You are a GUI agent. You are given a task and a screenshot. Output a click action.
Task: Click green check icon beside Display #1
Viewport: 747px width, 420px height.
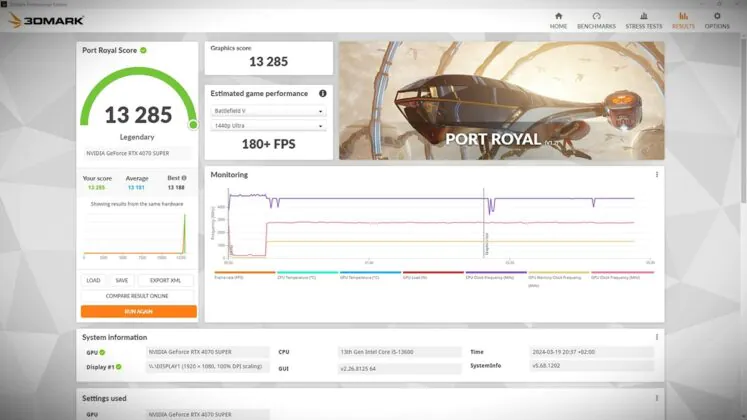[x=119, y=367]
